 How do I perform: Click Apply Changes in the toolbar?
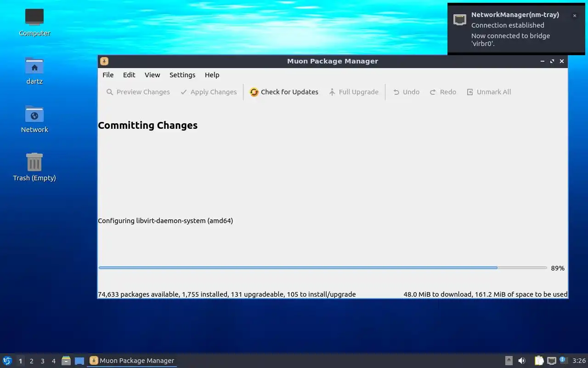point(209,92)
